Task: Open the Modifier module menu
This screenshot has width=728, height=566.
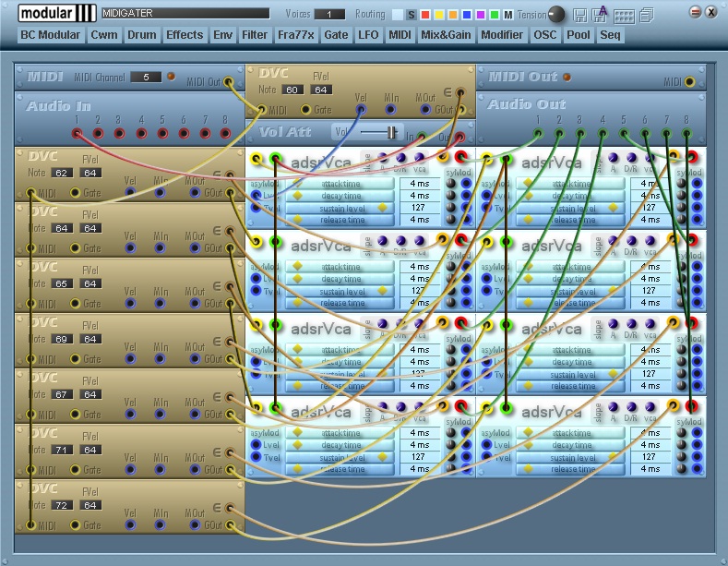Action: (x=502, y=35)
